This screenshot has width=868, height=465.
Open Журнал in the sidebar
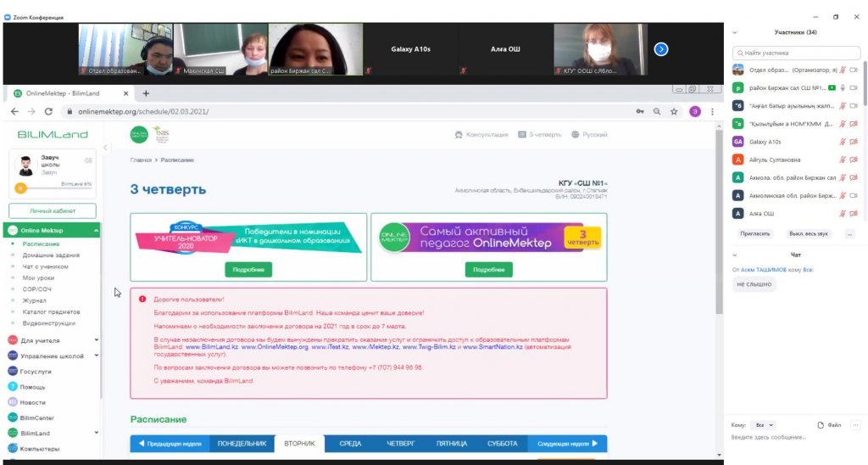pos(34,300)
